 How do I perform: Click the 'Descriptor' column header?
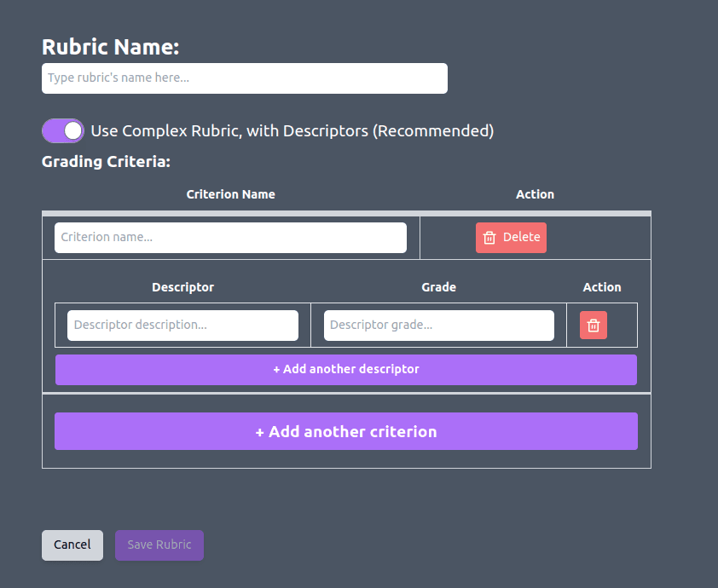click(x=182, y=287)
